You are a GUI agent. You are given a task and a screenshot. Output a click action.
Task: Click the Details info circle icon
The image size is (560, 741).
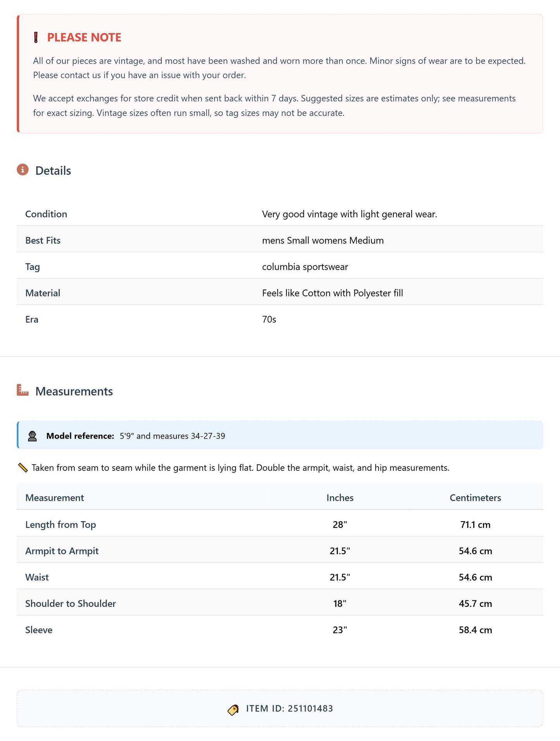click(23, 170)
